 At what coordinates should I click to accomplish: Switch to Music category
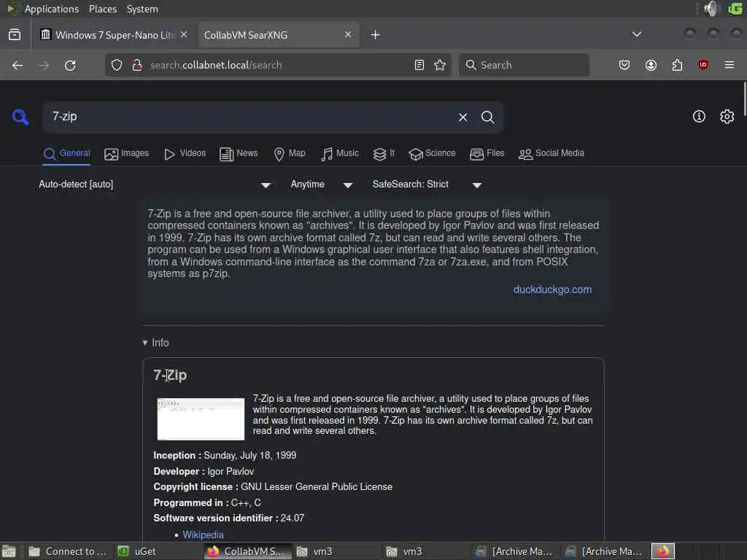coord(340,154)
